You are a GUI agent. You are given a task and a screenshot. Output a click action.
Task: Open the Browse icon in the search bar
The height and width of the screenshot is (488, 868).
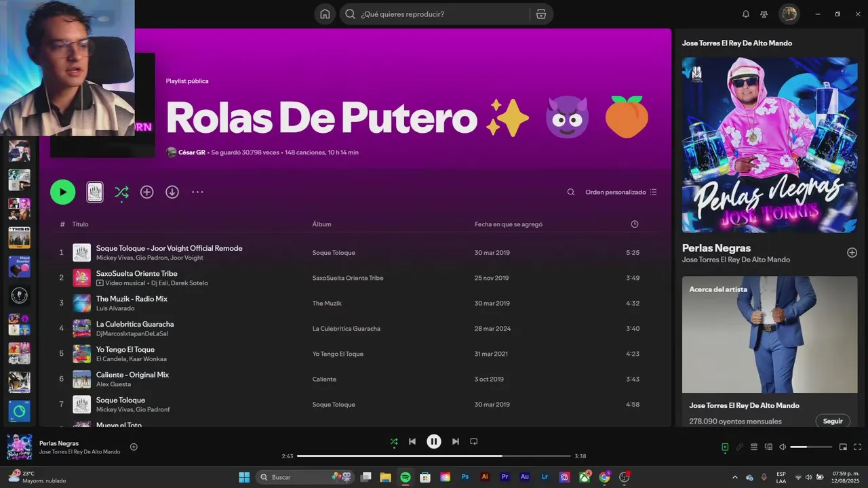541,14
